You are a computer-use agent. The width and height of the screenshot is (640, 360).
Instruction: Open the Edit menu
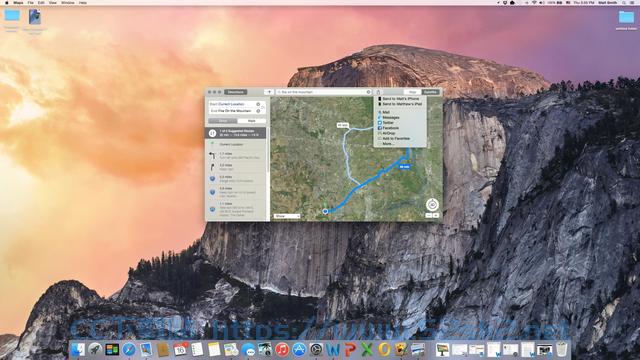coord(41,2)
